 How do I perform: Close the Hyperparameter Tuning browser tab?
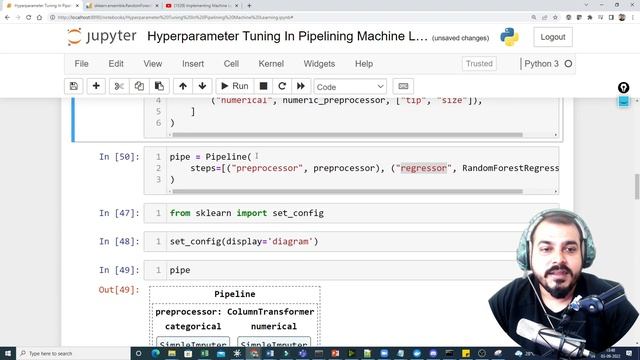(x=77, y=6)
